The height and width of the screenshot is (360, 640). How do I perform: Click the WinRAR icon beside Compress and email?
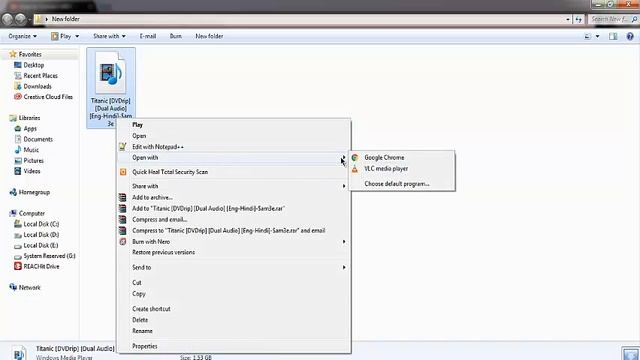tap(122, 219)
